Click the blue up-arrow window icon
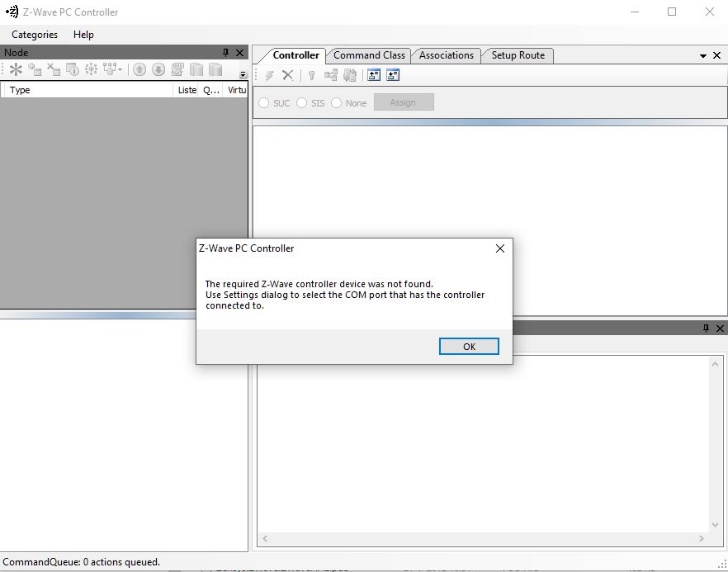This screenshot has width=728, height=572. click(x=374, y=75)
